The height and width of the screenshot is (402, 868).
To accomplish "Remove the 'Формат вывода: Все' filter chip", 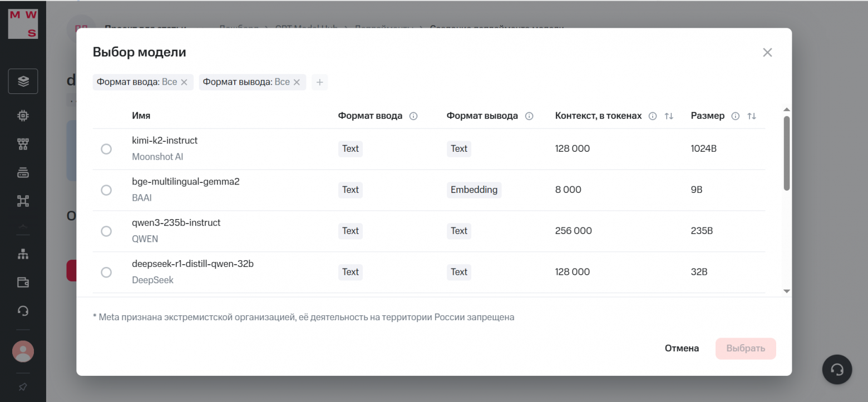I will coord(297,82).
